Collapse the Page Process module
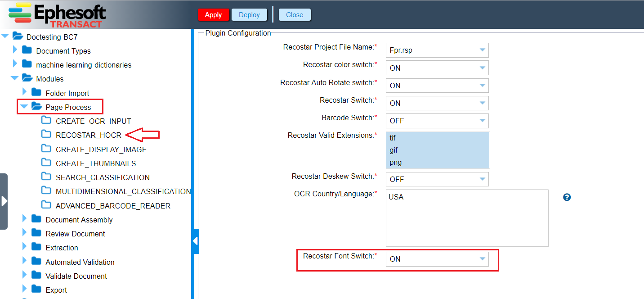Screen dimensions: 644x299 (x=24, y=107)
